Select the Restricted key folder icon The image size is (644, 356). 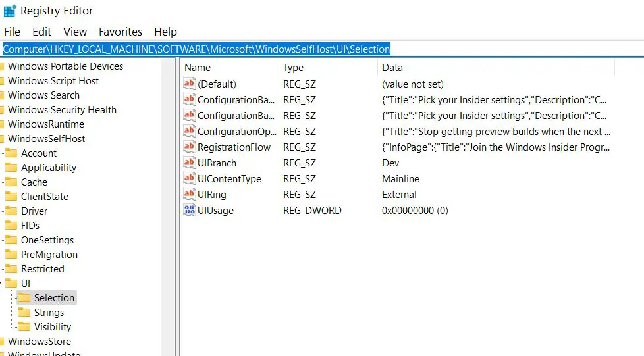11,269
